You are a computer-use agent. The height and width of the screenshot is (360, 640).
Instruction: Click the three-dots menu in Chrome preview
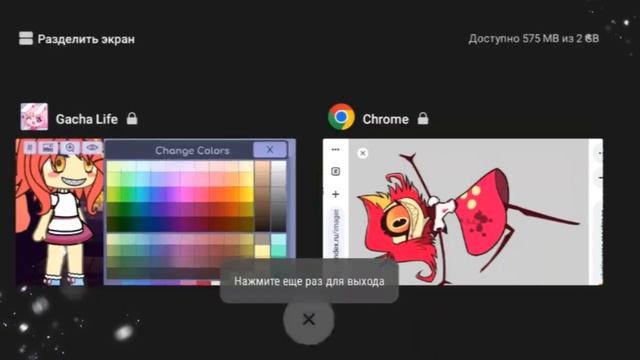pyautogui.click(x=336, y=149)
